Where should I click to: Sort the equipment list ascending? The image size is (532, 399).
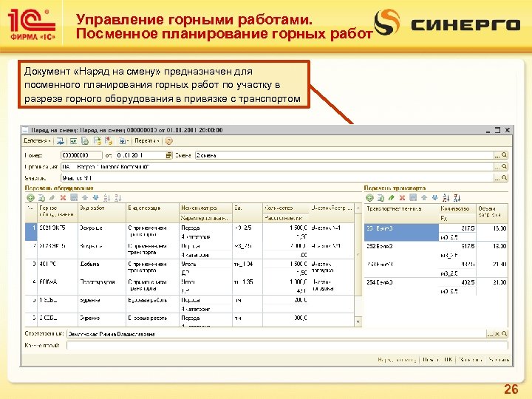pos(107,198)
